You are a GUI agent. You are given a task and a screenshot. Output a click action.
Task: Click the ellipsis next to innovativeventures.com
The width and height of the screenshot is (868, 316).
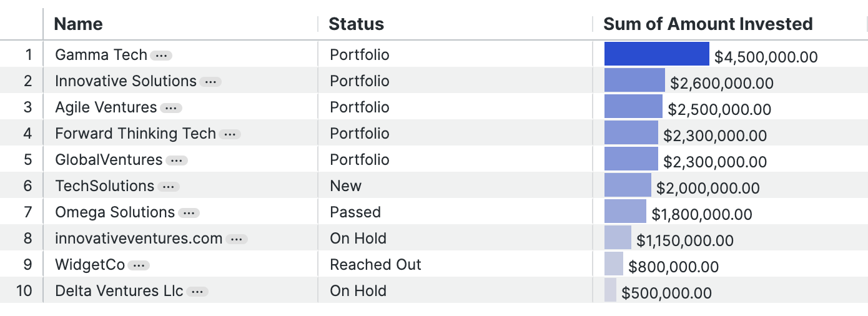click(x=236, y=239)
